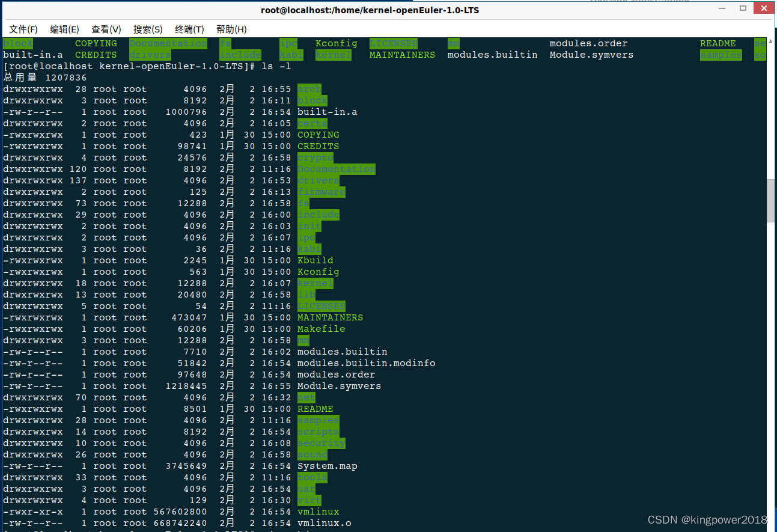Click the 1000796 file size value
The image size is (777, 532).
click(x=186, y=112)
